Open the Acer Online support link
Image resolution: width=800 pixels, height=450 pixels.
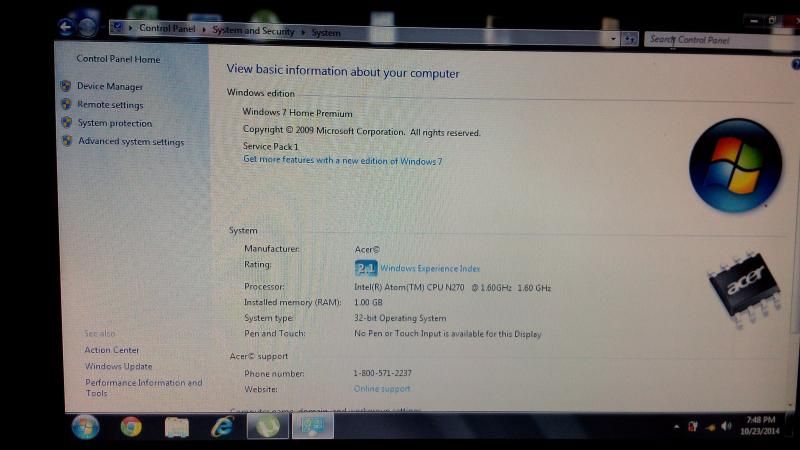point(382,389)
